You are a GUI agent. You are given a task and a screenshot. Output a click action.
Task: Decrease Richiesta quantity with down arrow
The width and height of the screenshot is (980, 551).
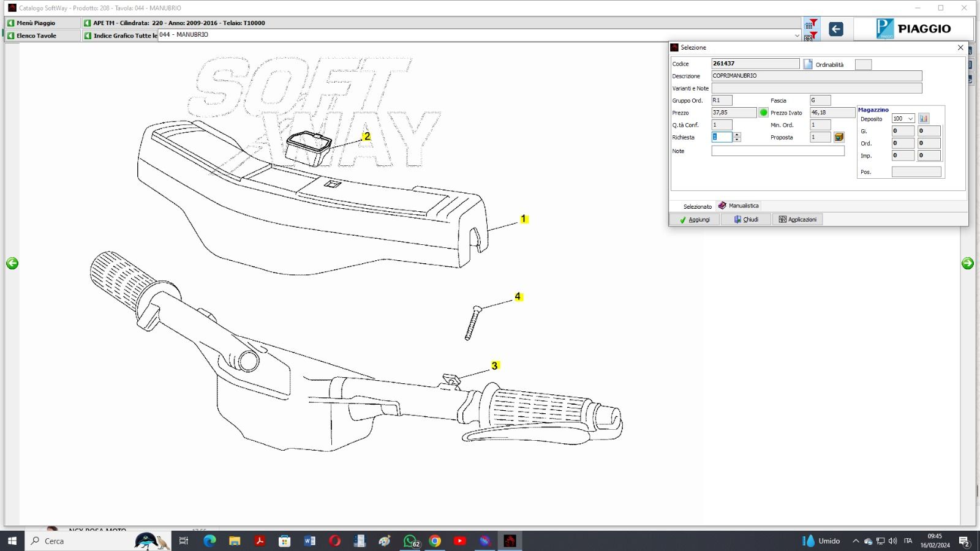coord(737,140)
